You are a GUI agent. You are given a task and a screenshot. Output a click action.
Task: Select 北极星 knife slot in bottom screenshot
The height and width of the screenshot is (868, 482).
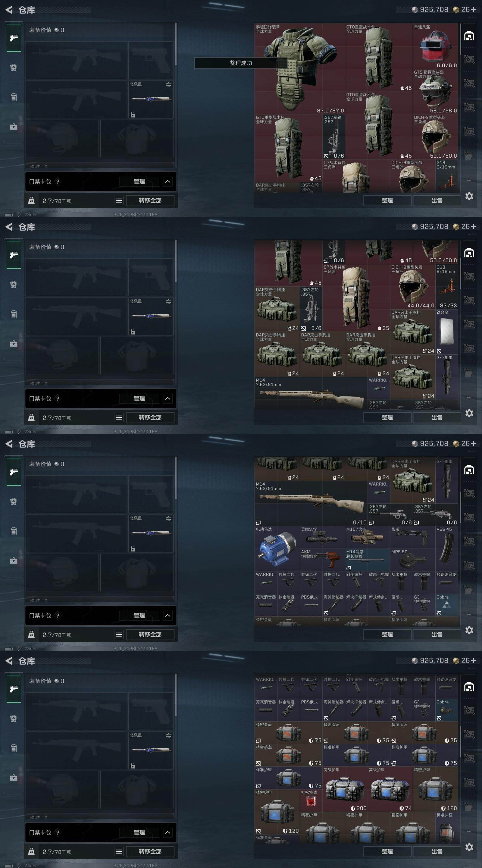pyautogui.click(x=151, y=750)
